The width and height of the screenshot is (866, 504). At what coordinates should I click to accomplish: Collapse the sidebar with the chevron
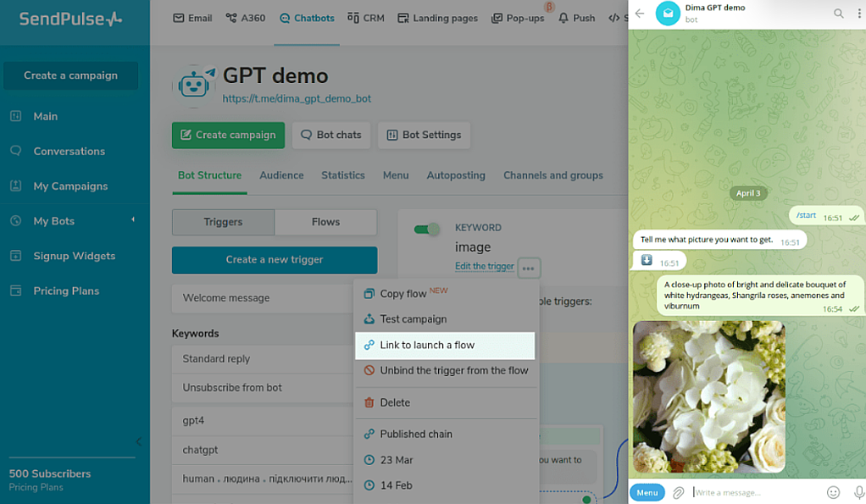click(139, 441)
